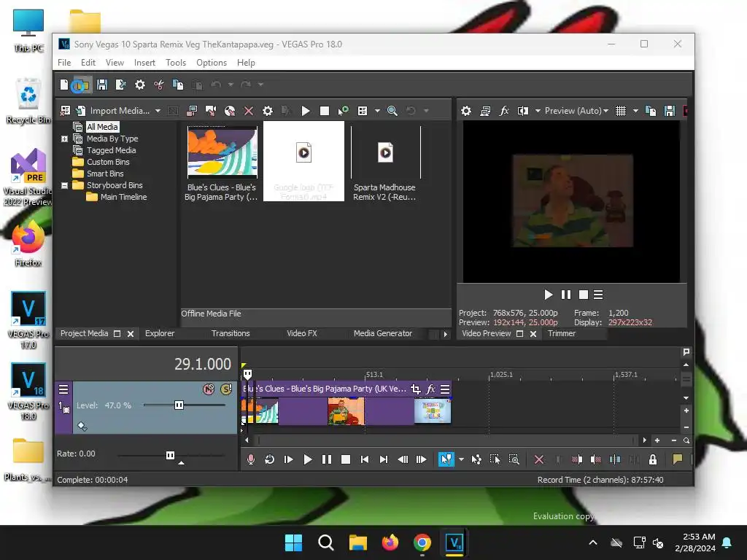The height and width of the screenshot is (560, 747).
Task: Select the Main Timeline storyboard bin
Action: tap(123, 197)
